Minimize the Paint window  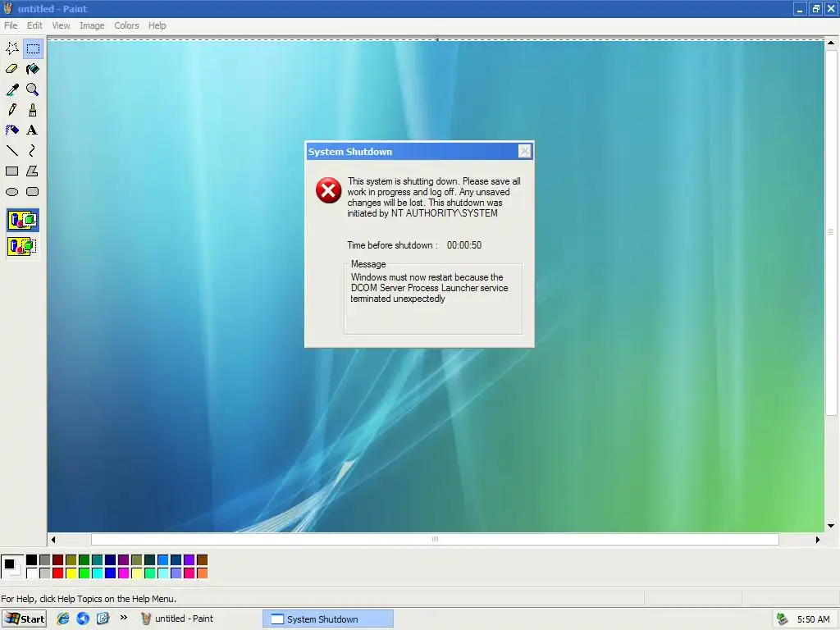[x=800, y=8]
